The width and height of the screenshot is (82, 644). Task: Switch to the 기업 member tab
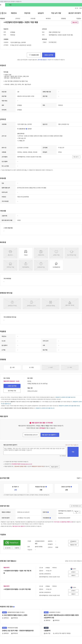[x=10, y=5]
